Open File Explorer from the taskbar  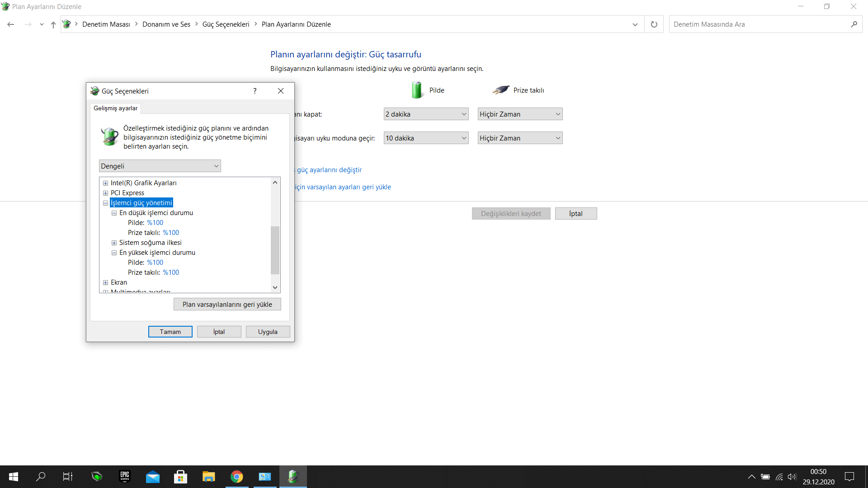click(x=208, y=477)
